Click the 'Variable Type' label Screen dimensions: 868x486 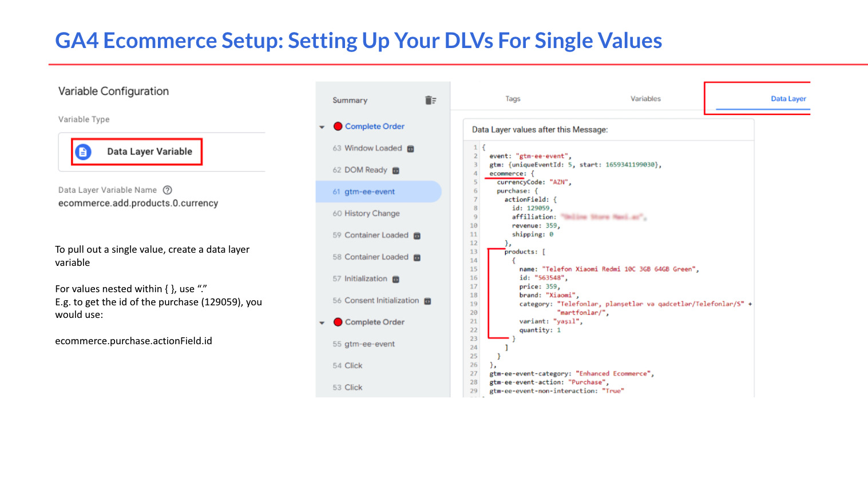[x=84, y=119]
